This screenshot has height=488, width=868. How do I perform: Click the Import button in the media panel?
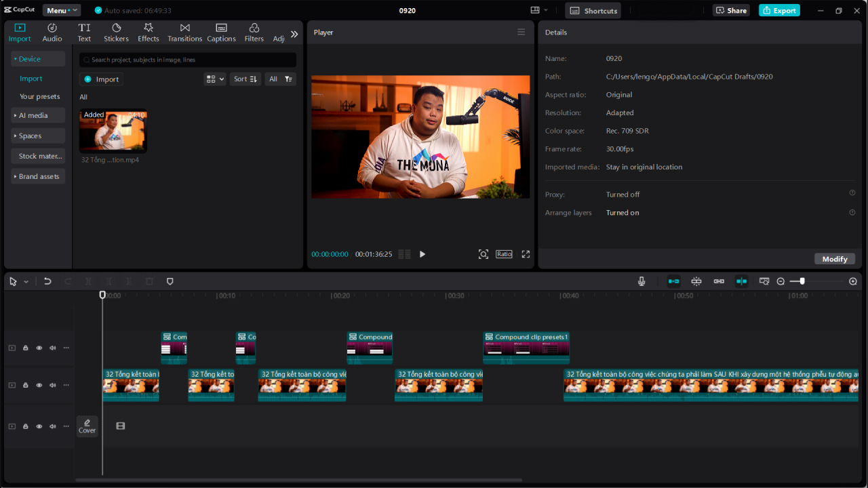click(x=101, y=79)
